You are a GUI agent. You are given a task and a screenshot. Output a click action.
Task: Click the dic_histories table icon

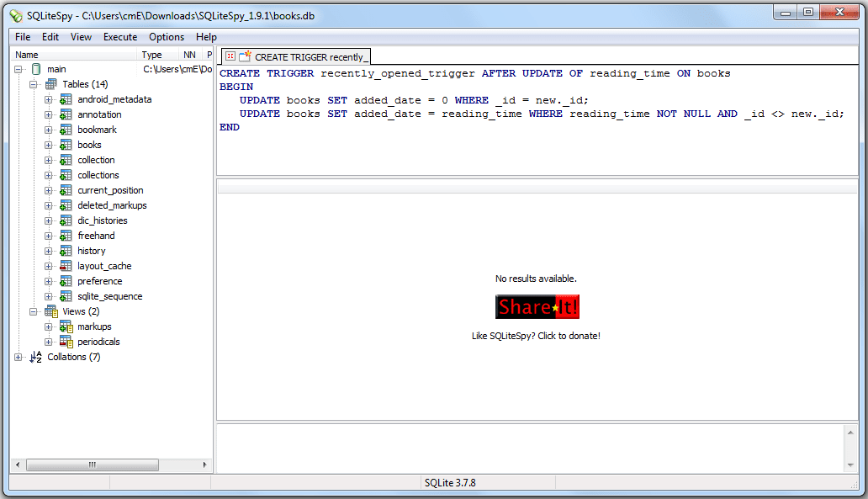coord(66,220)
